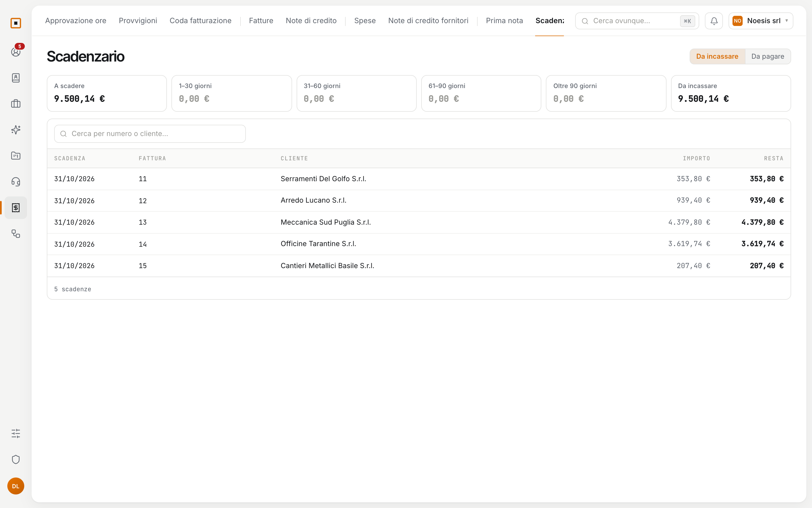
Task: Open row Serramenti Del Golfo S.r.l.
Action: pyautogui.click(x=419, y=179)
